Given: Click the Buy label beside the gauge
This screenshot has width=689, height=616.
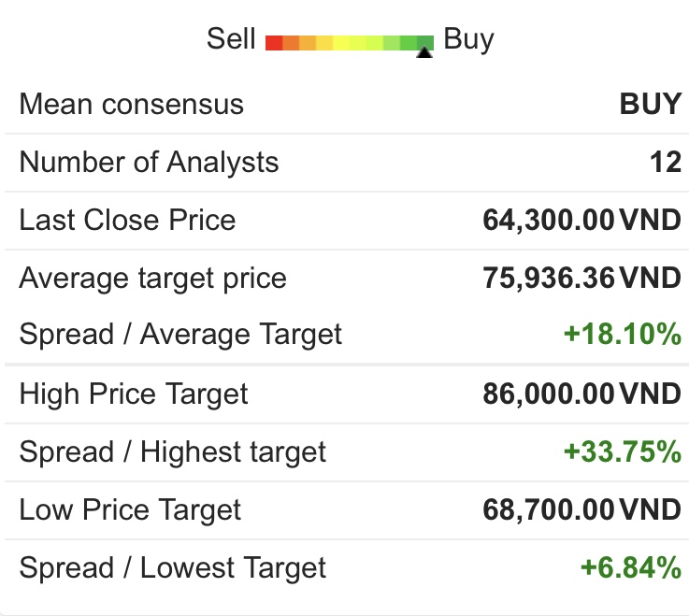Looking at the screenshot, I should point(468,39).
